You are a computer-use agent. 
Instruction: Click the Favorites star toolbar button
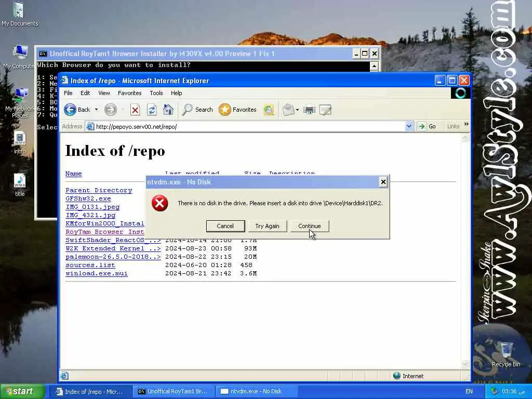click(237, 110)
